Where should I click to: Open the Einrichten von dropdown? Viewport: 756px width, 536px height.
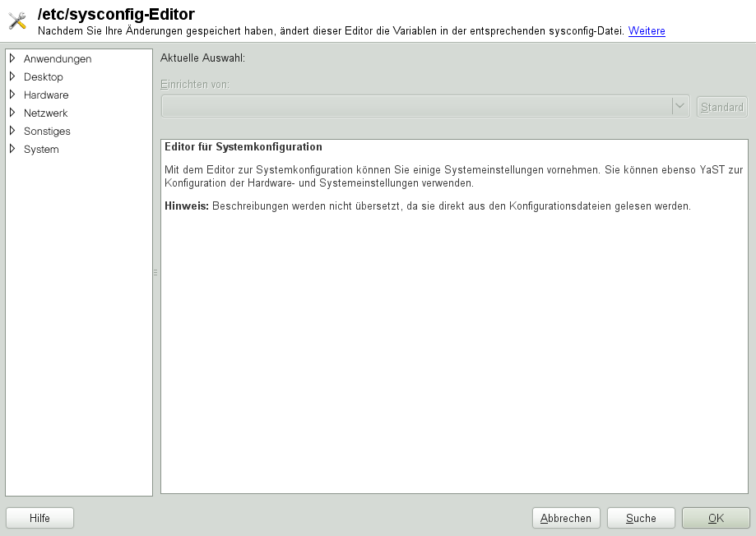pyautogui.click(x=679, y=106)
